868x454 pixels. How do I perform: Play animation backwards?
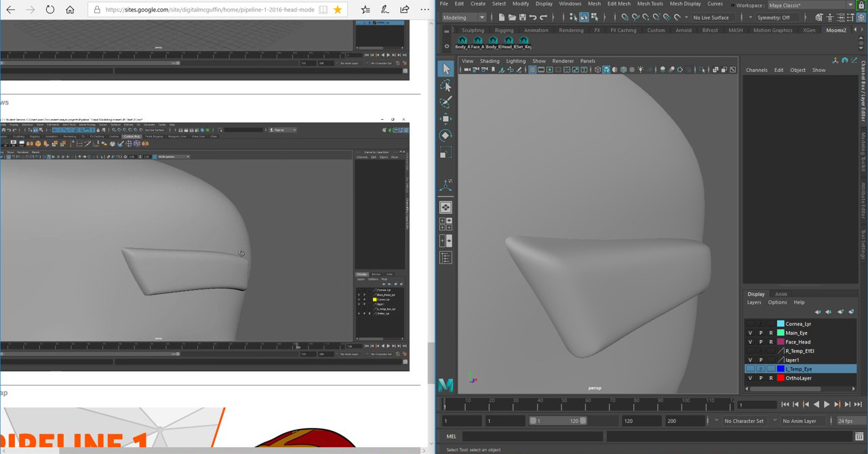(x=816, y=404)
